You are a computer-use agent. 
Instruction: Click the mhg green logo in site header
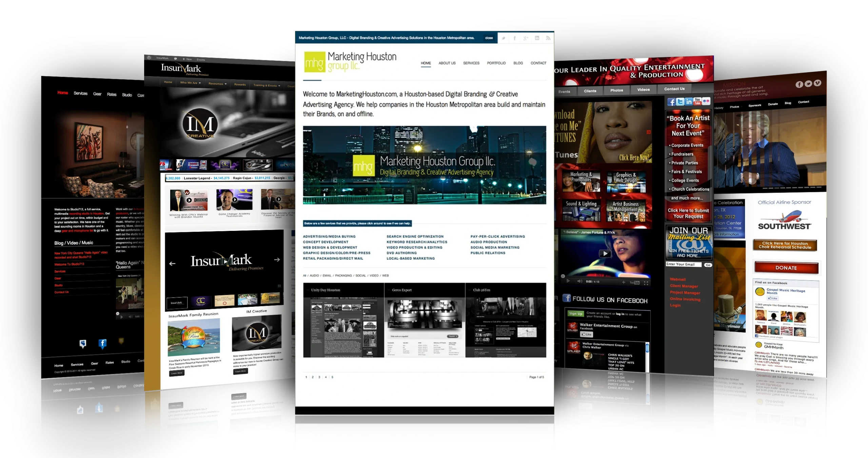pyautogui.click(x=314, y=62)
